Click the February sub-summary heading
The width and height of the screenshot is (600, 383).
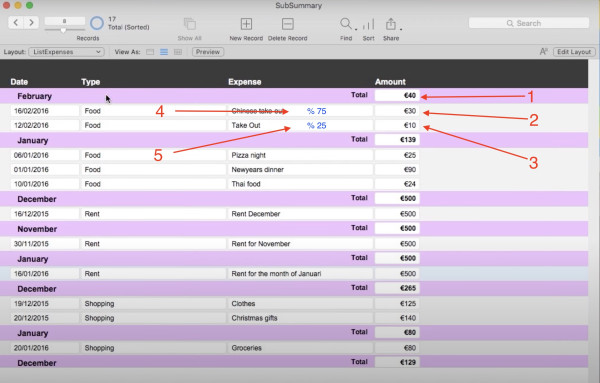(x=34, y=96)
